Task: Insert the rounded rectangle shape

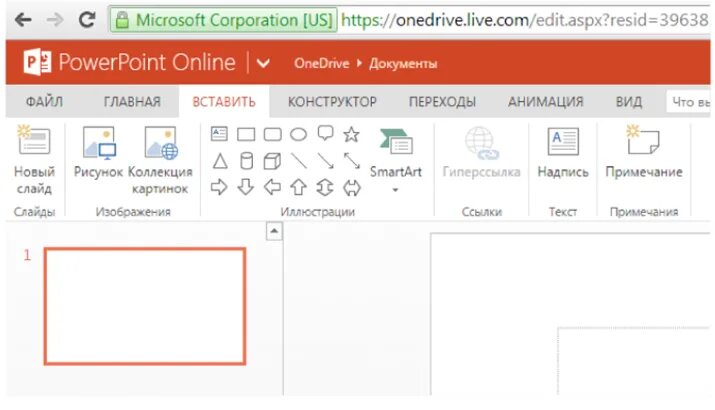Action: tap(273, 135)
